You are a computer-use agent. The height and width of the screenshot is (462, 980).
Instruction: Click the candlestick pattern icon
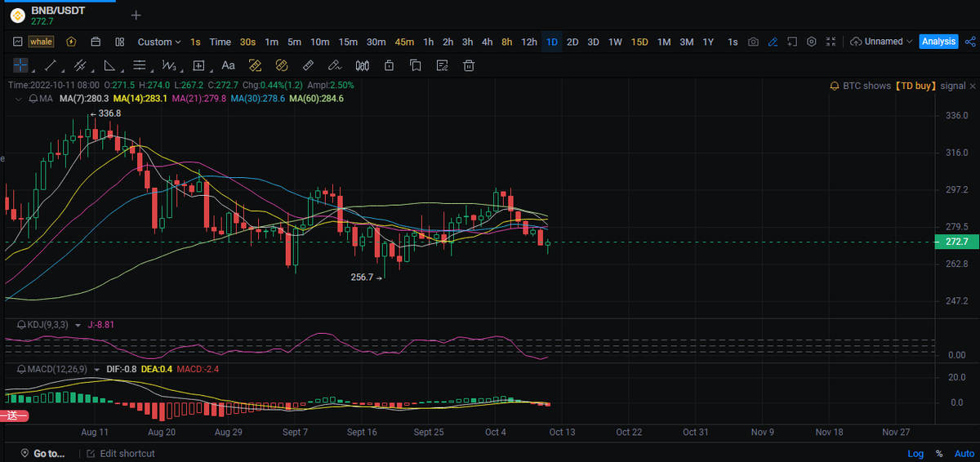click(362, 65)
